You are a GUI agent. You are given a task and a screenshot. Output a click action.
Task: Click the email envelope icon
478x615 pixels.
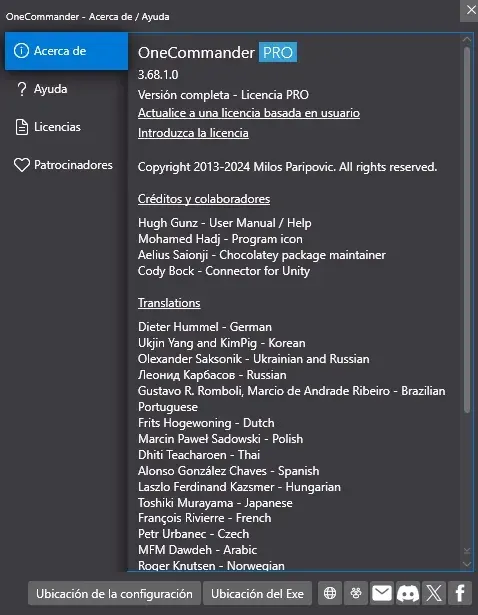click(382, 593)
